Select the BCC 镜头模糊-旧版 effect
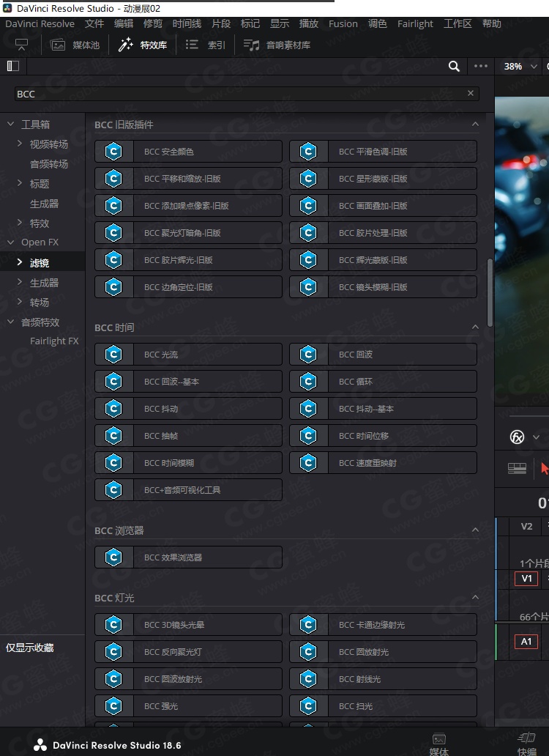 (383, 287)
